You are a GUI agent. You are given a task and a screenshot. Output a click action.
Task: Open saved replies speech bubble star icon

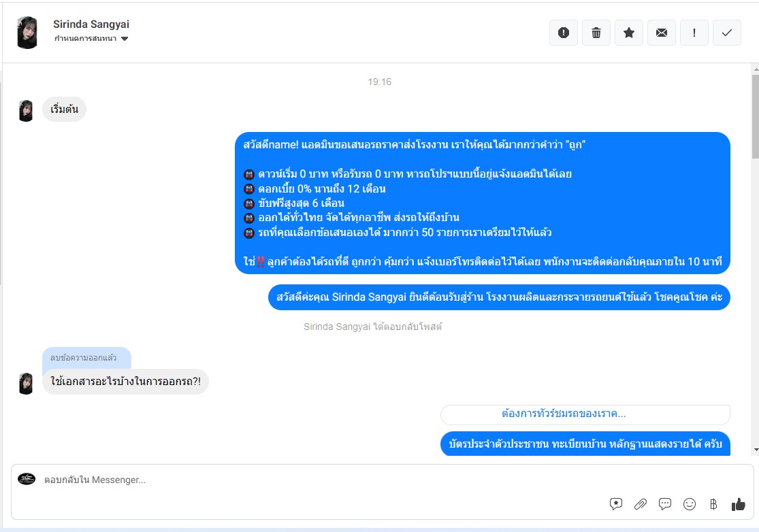pos(616,504)
